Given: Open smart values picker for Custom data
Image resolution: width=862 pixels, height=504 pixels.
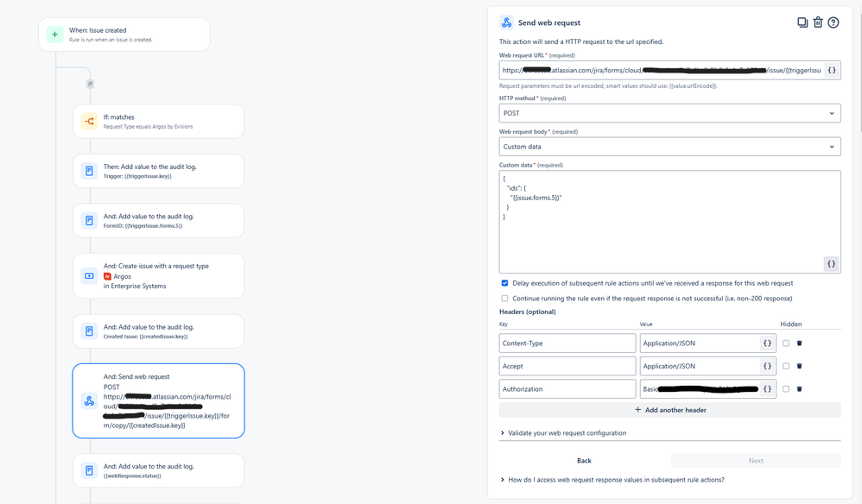Looking at the screenshot, I should point(830,263).
